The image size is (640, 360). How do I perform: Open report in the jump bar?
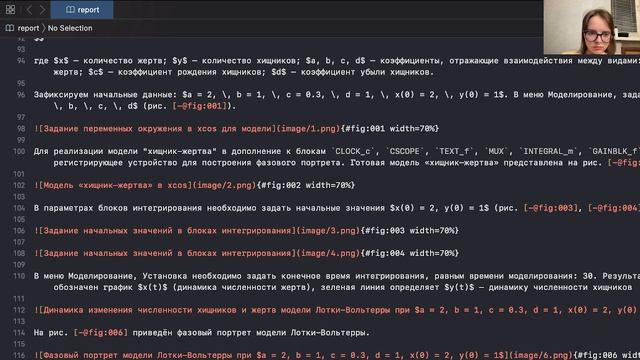(28, 28)
